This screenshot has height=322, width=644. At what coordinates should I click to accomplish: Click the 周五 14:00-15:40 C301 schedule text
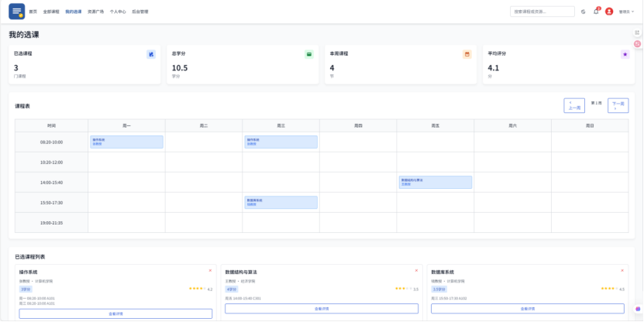pyautogui.click(x=243, y=298)
